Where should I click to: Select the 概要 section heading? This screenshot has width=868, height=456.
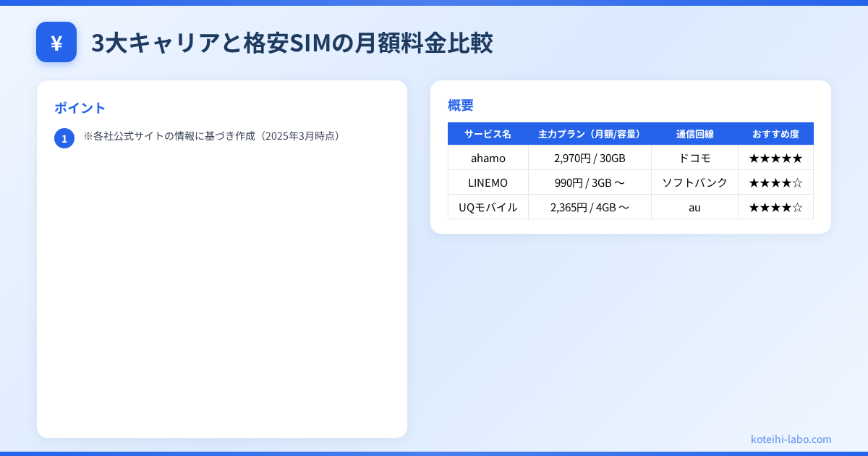coord(461,105)
